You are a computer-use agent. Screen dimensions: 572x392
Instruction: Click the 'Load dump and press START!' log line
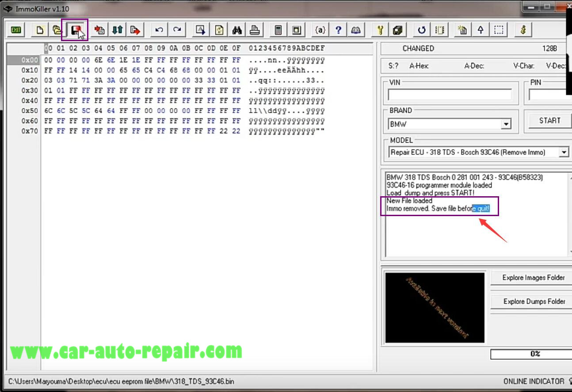tap(430, 193)
